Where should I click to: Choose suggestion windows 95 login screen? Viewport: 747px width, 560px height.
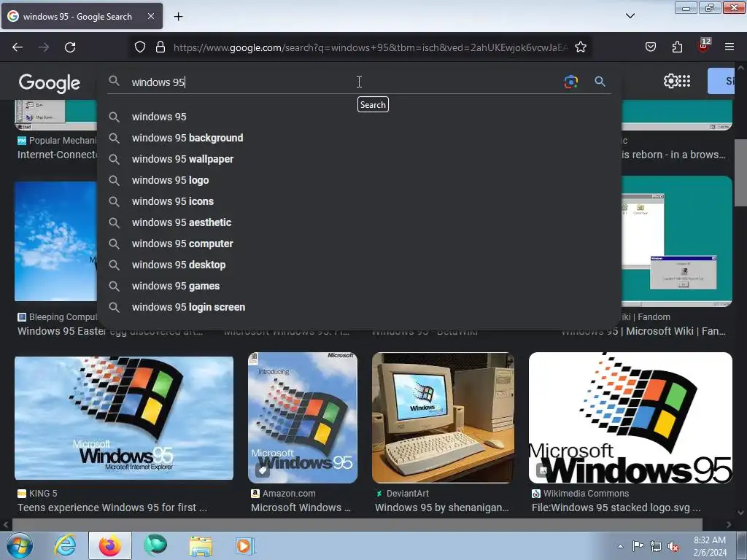tap(359, 307)
